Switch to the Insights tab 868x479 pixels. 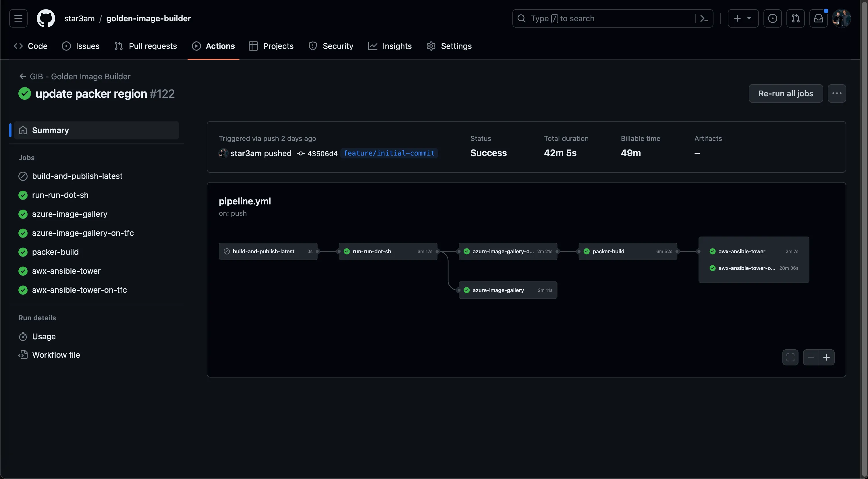[x=390, y=46]
